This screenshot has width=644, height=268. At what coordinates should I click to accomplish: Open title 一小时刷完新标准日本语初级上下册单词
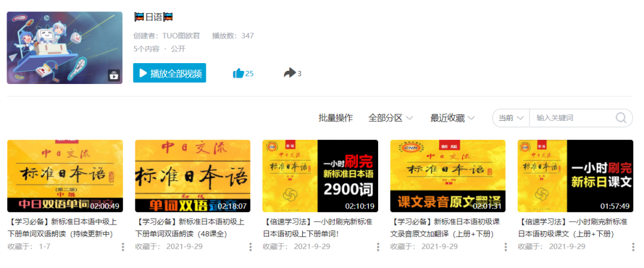pyautogui.click(x=317, y=228)
